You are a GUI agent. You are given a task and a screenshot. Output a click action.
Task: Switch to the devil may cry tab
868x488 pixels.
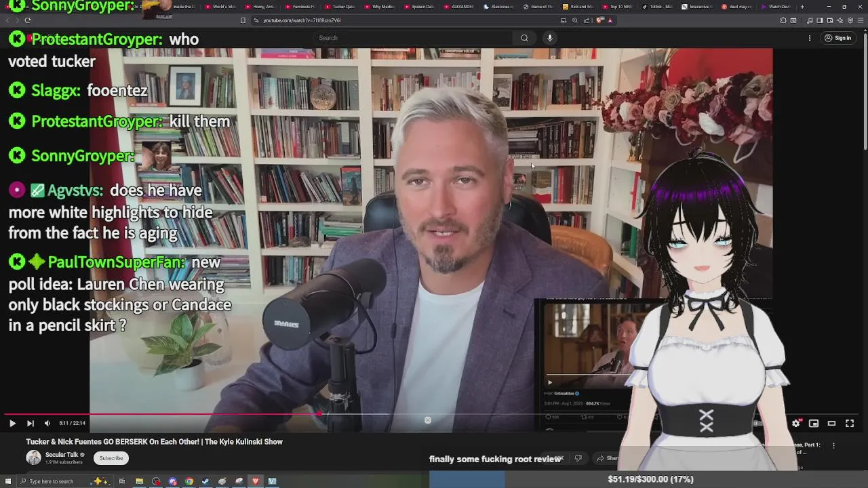click(x=737, y=7)
